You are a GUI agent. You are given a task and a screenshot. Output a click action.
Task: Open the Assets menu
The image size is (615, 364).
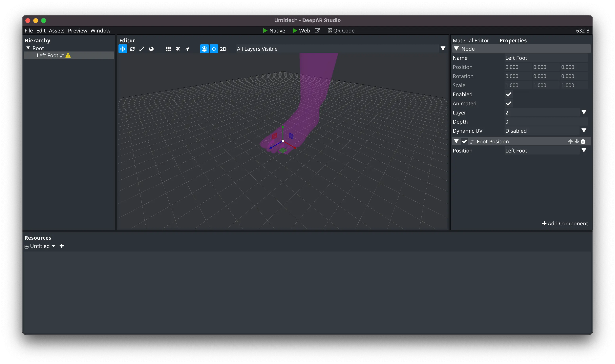[57, 31]
